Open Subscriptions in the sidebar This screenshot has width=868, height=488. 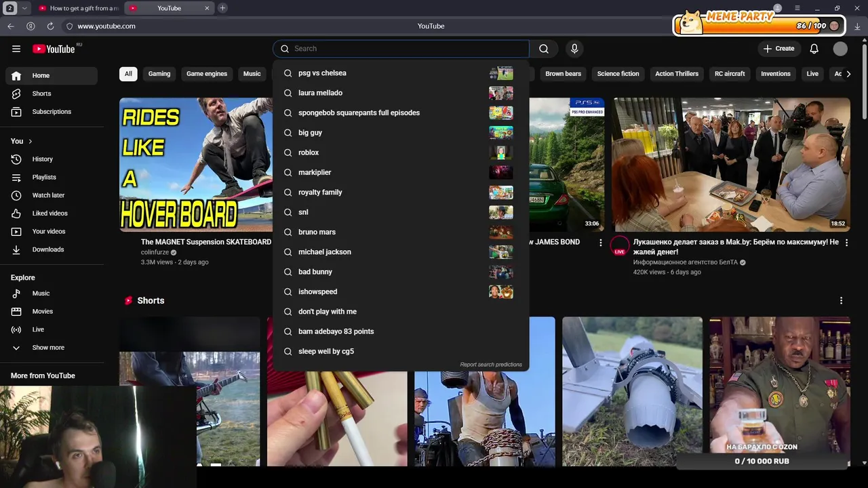(x=52, y=112)
